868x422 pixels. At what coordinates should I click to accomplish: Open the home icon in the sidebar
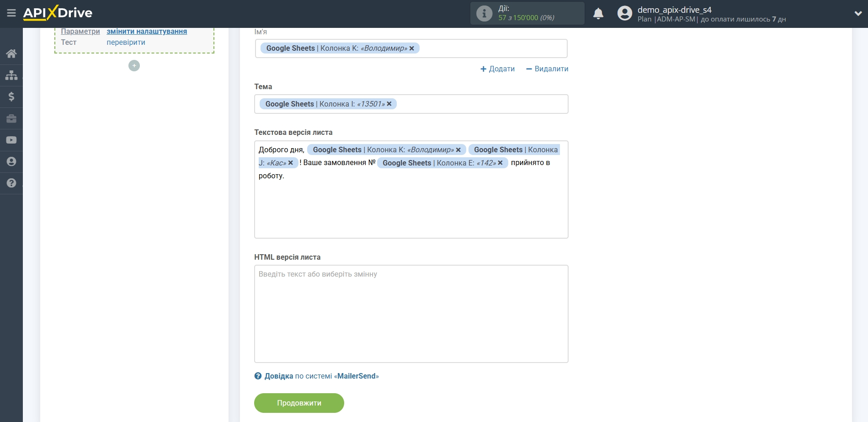click(11, 53)
